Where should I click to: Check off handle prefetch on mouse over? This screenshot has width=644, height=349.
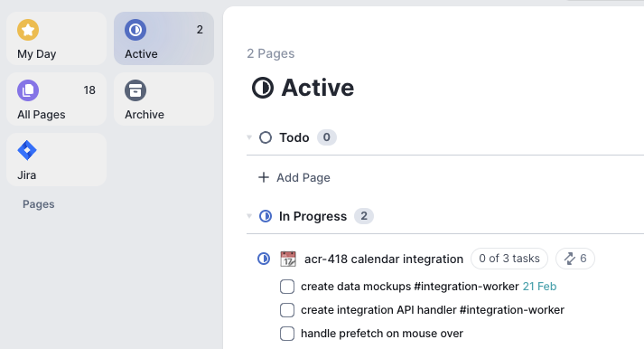pyautogui.click(x=287, y=334)
